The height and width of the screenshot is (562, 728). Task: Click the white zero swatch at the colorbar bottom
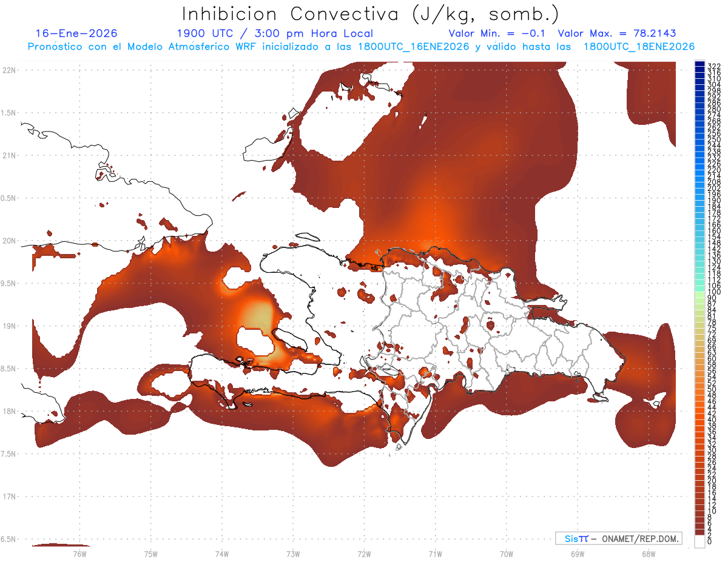[x=699, y=541]
